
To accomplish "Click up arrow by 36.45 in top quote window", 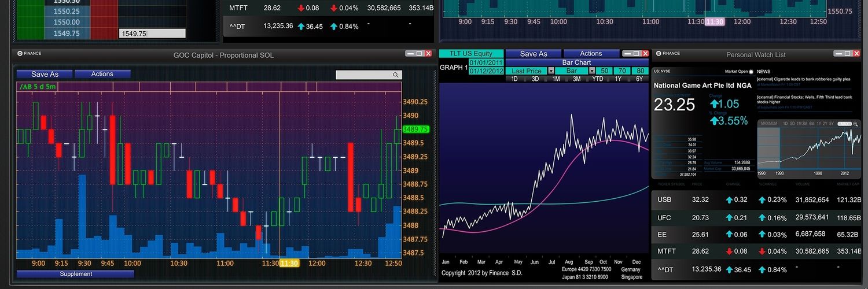I will [301, 27].
